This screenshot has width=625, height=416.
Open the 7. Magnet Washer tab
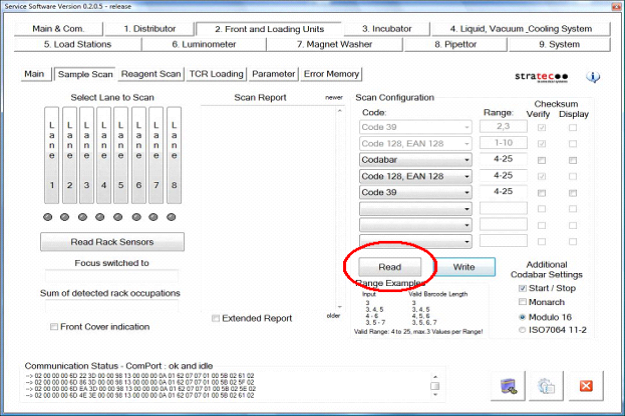tap(338, 44)
